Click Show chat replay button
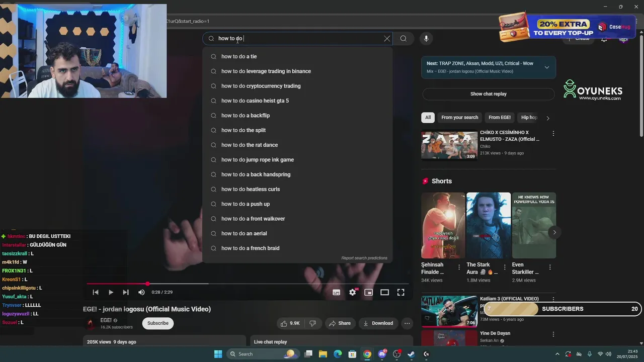644x362 pixels. click(x=489, y=94)
